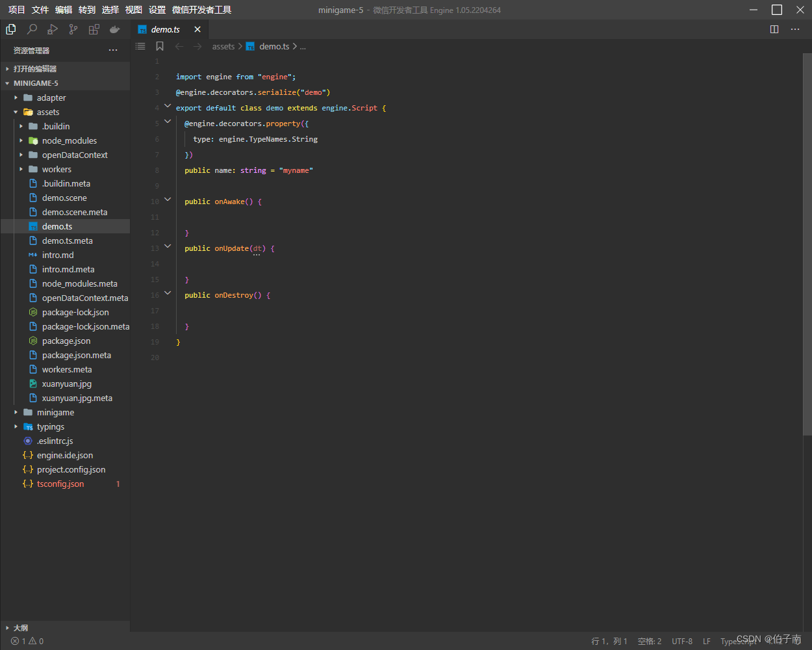Open the 文件 menu
Image resolution: width=812 pixels, height=650 pixels.
point(40,10)
